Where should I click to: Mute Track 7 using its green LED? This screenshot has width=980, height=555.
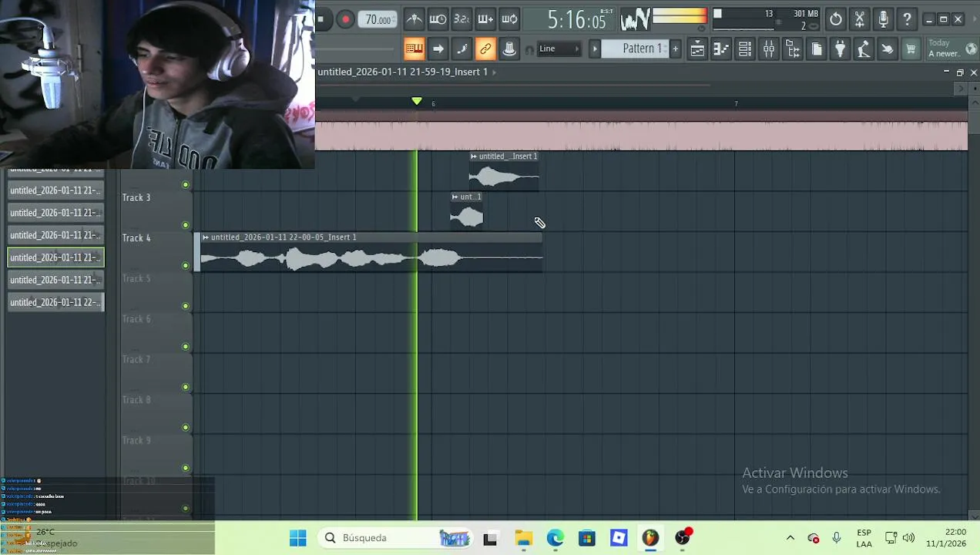[185, 387]
